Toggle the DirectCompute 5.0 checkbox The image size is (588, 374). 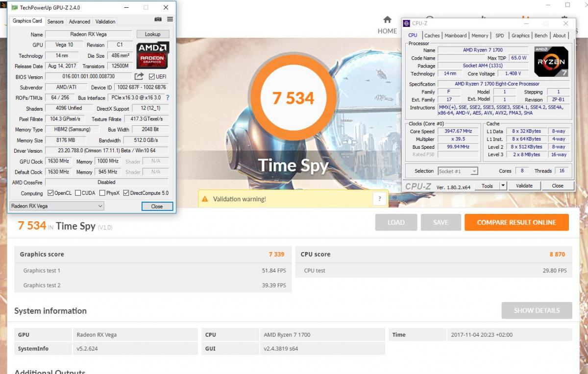coord(126,193)
